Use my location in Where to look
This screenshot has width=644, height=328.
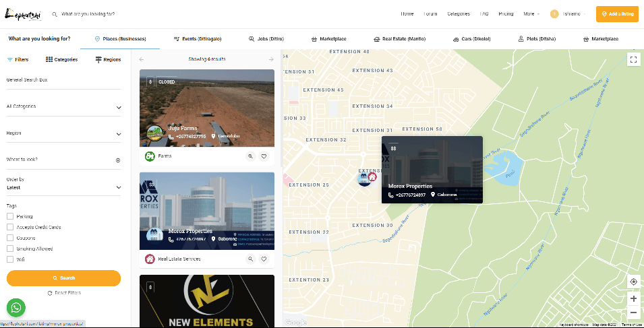pyautogui.click(x=118, y=160)
